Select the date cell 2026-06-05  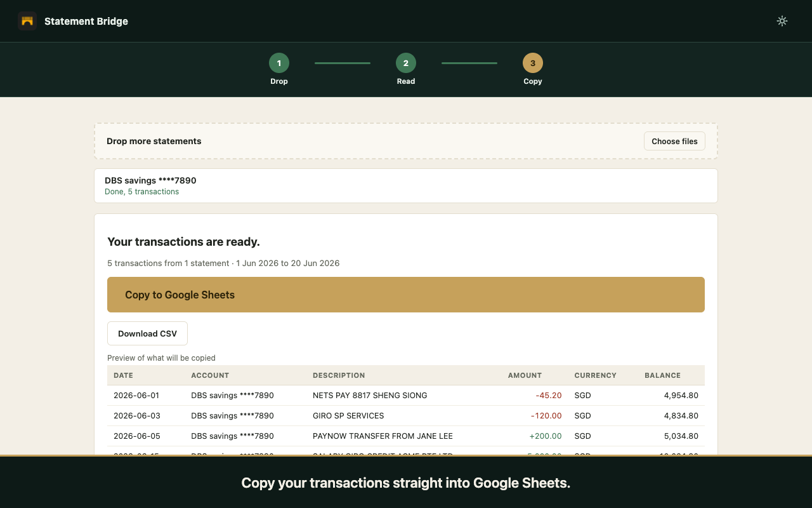pos(136,436)
